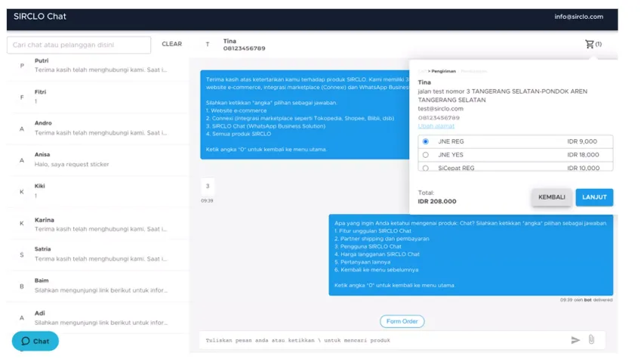The image size is (644, 362).
Task: Open Putri's chat conversation
Action: 97,66
